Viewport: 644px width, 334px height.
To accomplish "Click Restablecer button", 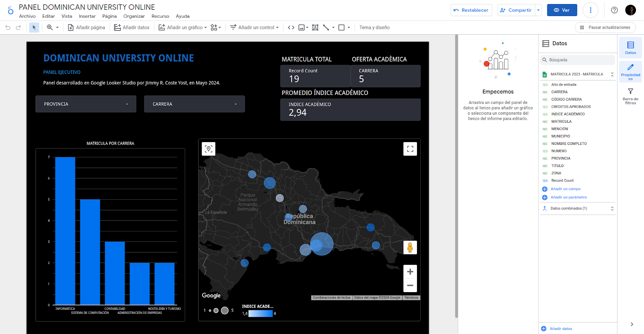I will [x=471, y=10].
